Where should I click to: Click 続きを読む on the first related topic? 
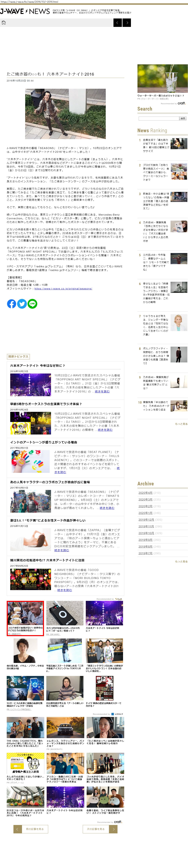102,391
